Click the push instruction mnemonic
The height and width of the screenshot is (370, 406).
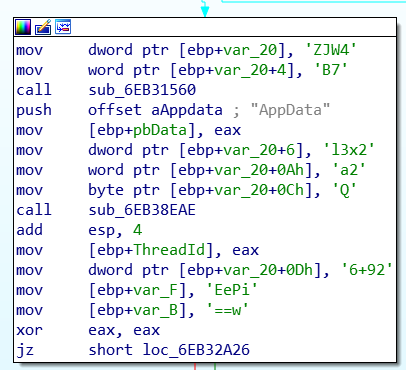click(34, 110)
